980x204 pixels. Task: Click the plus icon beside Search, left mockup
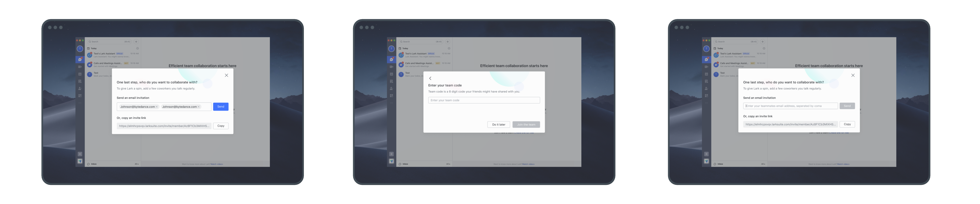136,42
